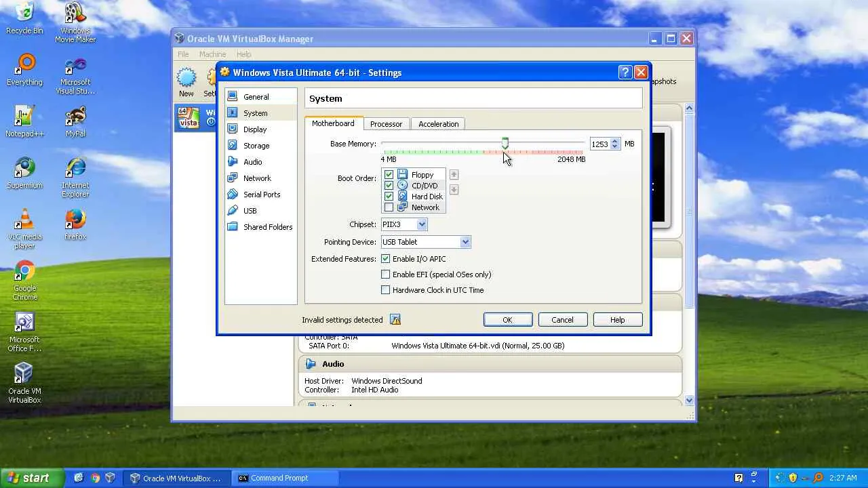Open the USB settings category
Screen dimensions: 868x488
click(x=261, y=211)
